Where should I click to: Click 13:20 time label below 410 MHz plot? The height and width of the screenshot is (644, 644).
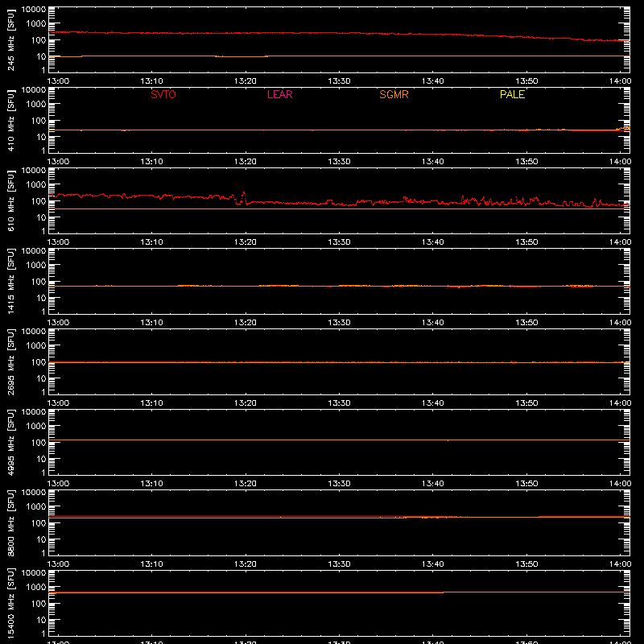point(246,162)
